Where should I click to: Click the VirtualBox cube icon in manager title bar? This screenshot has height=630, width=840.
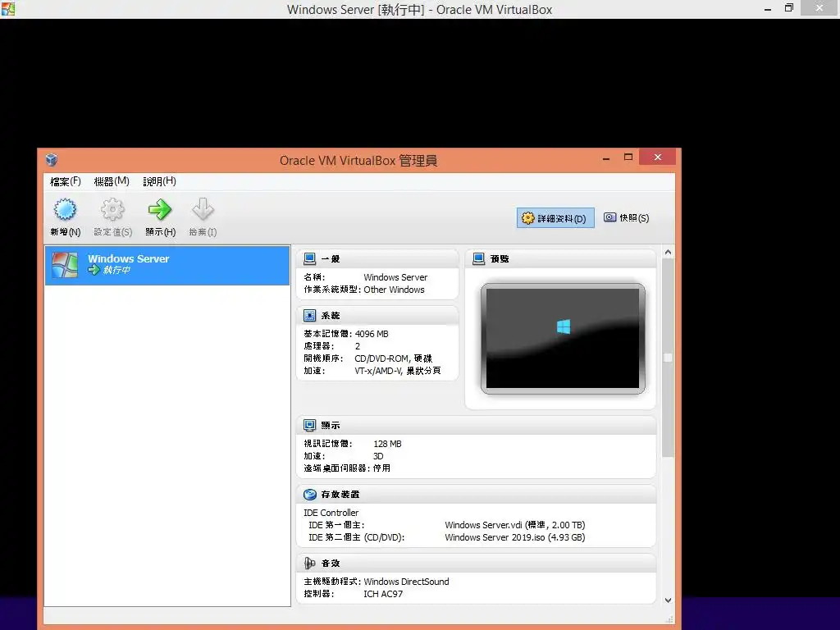click(52, 160)
